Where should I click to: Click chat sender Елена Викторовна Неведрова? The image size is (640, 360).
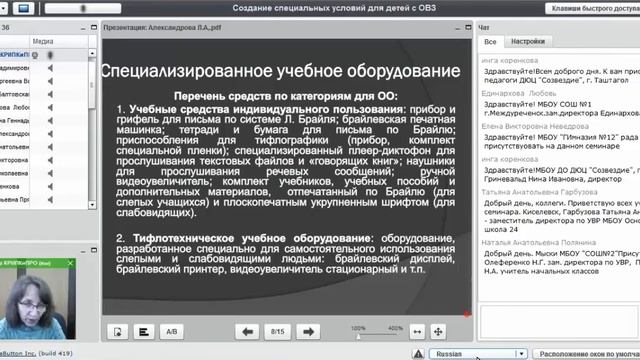point(535,127)
